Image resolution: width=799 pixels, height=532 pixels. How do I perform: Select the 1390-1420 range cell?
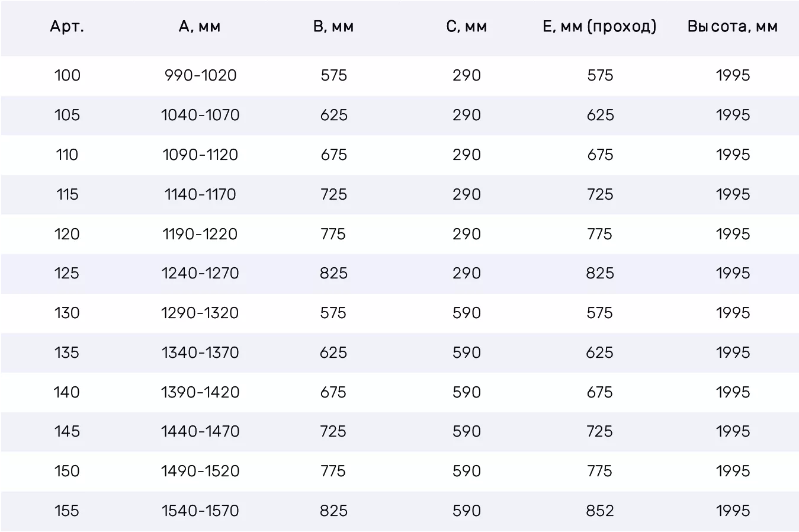pyautogui.click(x=200, y=392)
